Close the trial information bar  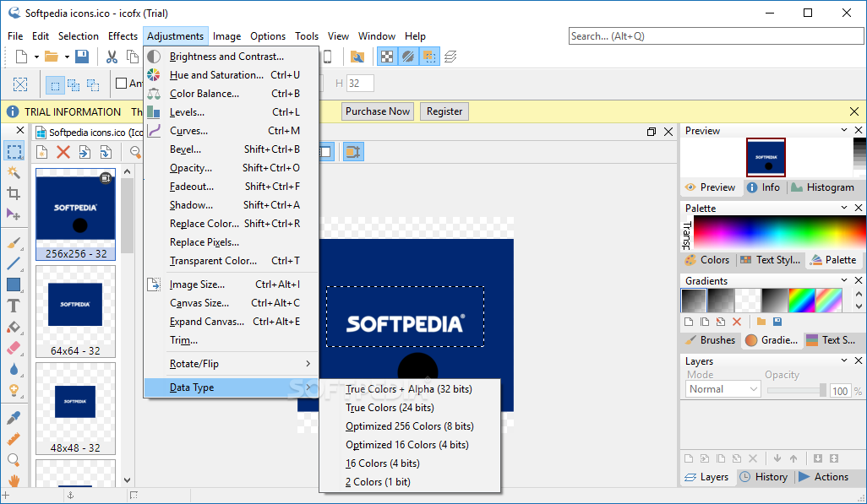[x=854, y=111]
